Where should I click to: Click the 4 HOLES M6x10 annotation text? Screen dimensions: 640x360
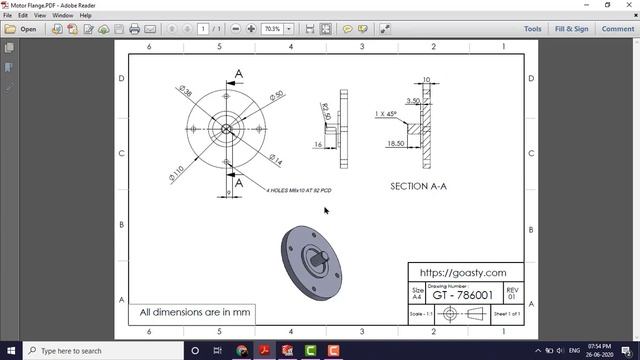click(299, 190)
